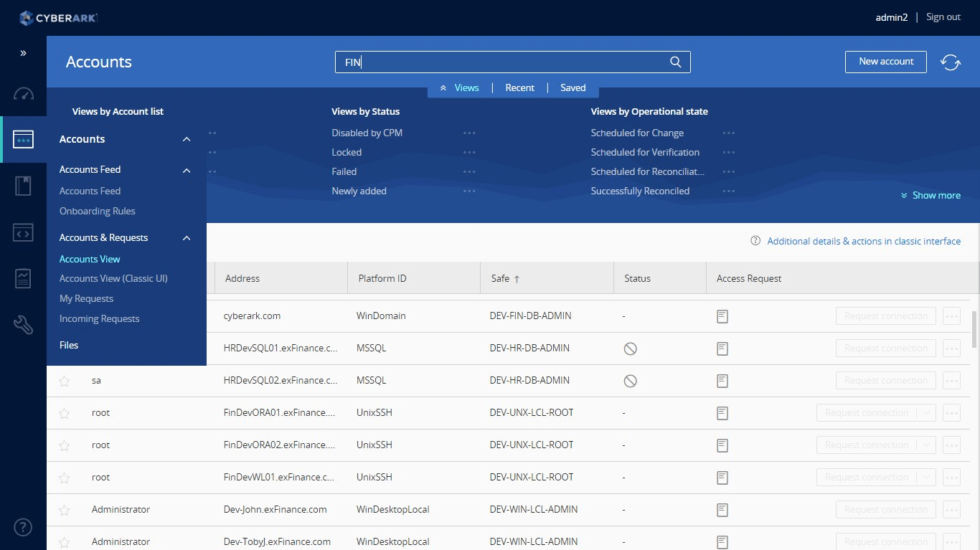
Task: Favorite the root FinDevORA01 account star
Action: 65,413
